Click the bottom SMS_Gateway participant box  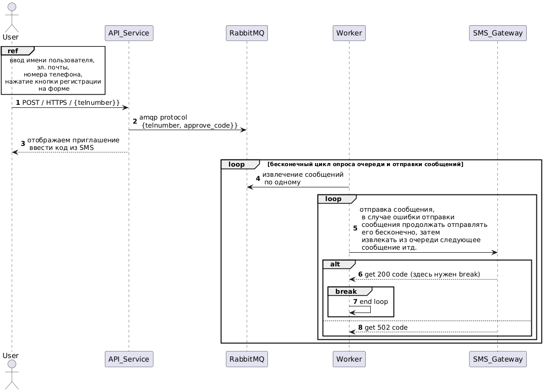point(497,359)
